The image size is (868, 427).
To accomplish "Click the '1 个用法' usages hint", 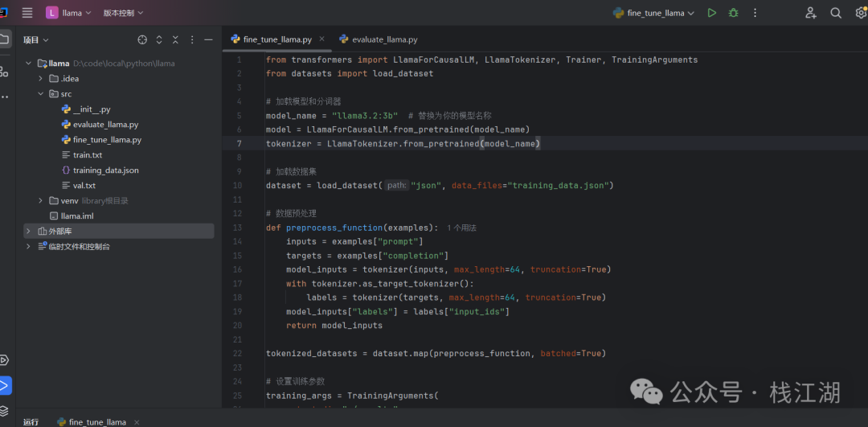I will click(x=461, y=228).
